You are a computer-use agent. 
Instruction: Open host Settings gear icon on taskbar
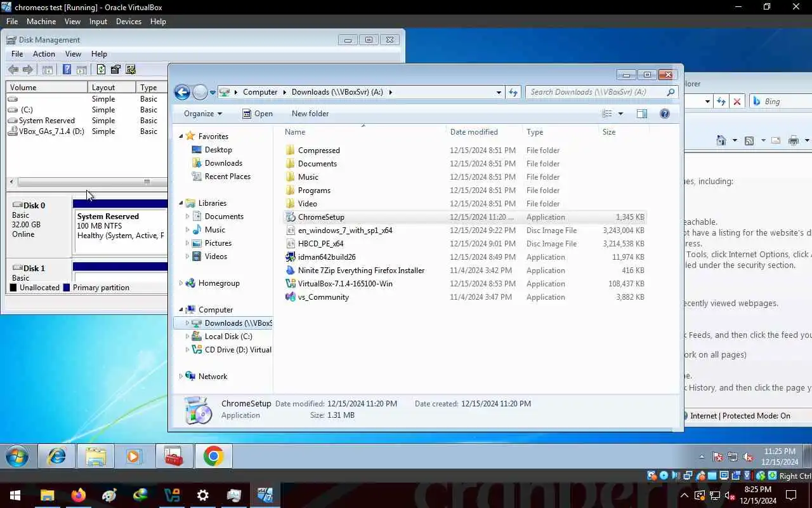click(x=203, y=495)
